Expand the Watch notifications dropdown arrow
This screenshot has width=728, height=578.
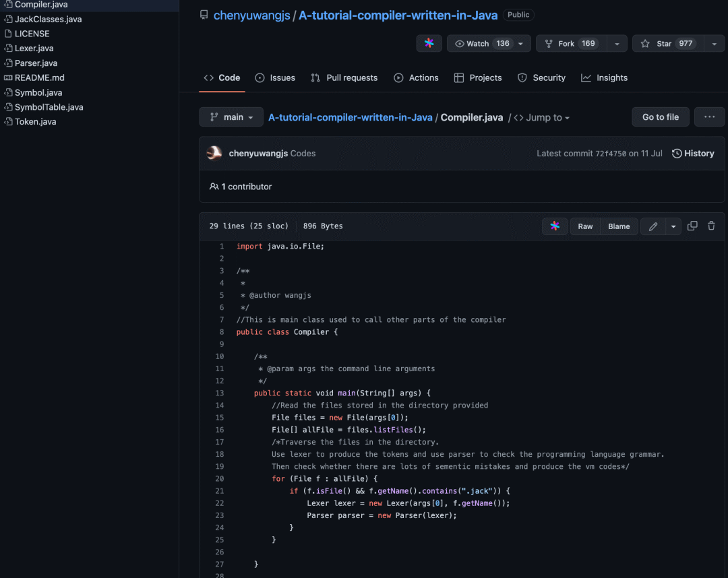pos(521,44)
